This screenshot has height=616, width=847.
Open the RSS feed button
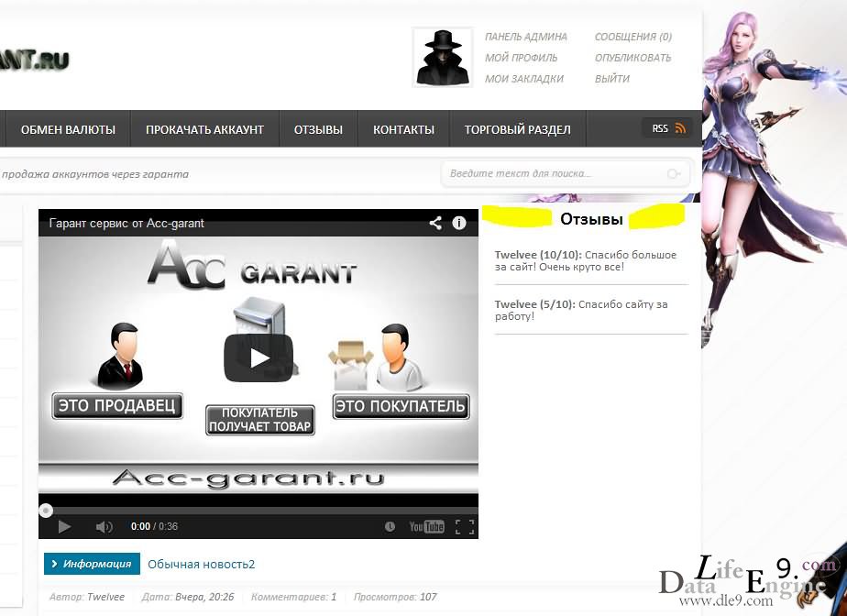(668, 128)
